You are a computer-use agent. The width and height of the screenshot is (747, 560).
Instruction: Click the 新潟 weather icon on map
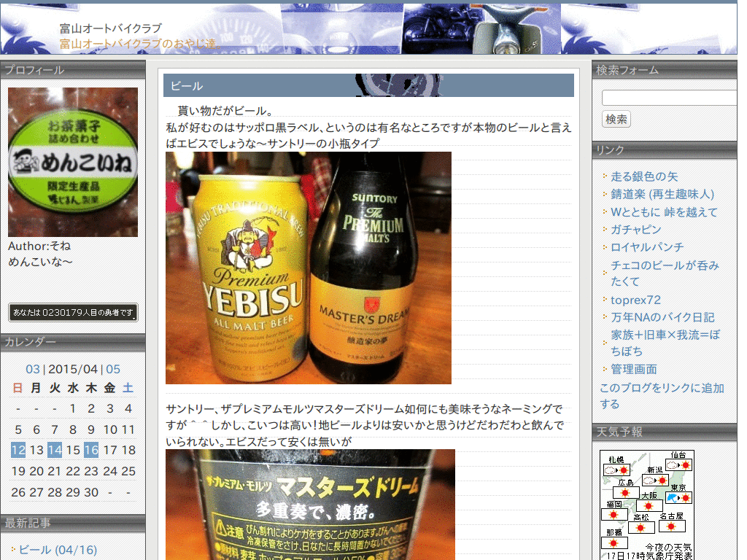(x=656, y=481)
